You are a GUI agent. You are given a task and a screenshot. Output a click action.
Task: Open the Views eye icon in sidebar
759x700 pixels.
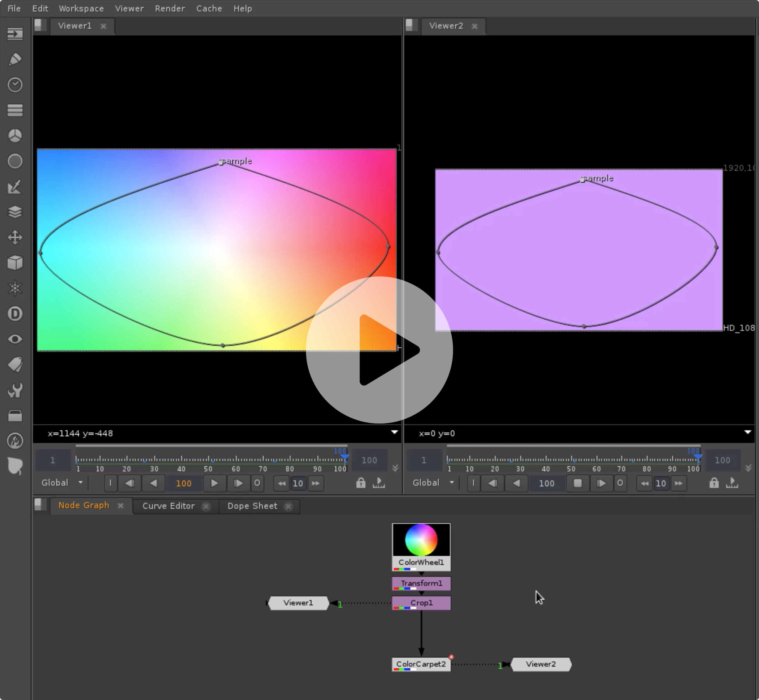[15, 339]
